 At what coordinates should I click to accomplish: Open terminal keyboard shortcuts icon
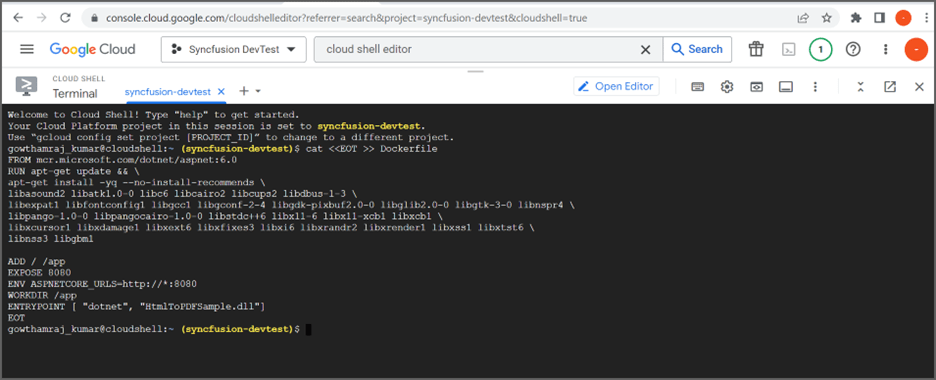pos(697,87)
